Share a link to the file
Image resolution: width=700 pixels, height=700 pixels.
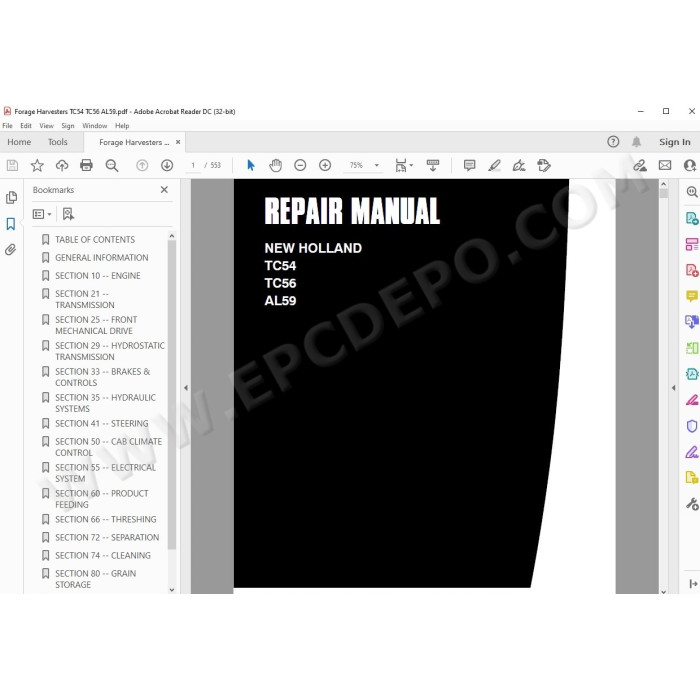(640, 166)
